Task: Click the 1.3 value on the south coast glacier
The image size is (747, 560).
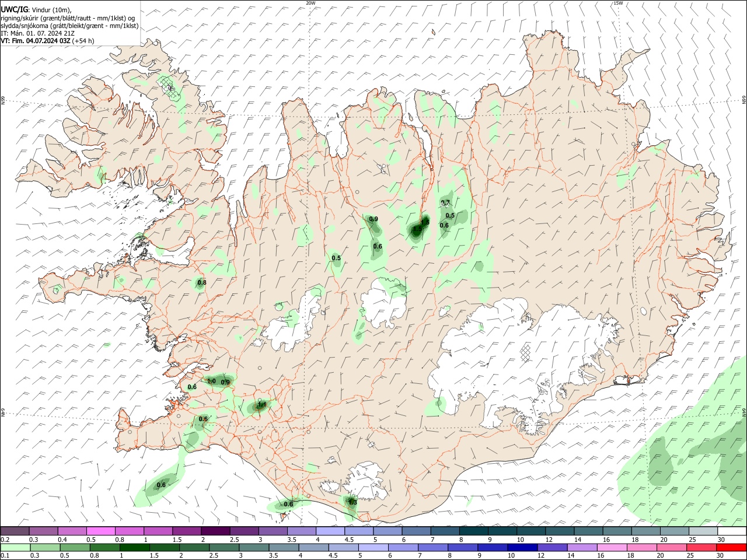Action: [352, 502]
